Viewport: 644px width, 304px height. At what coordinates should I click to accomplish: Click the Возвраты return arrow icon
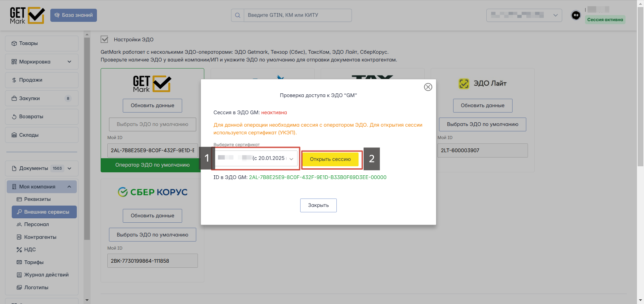point(14,117)
